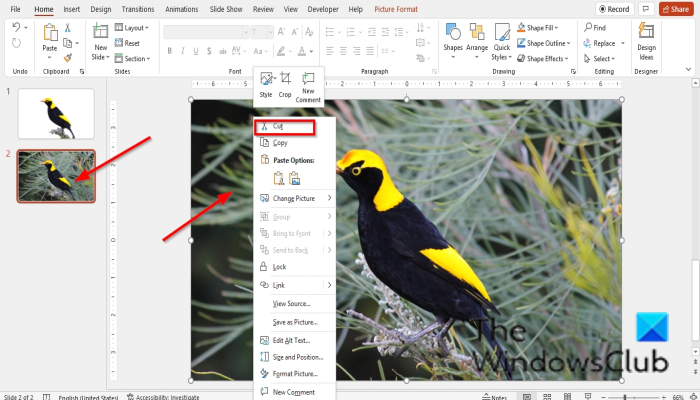700x400 pixels.
Task: Open the picture Style gallery in mini toolbar
Action: (266, 83)
